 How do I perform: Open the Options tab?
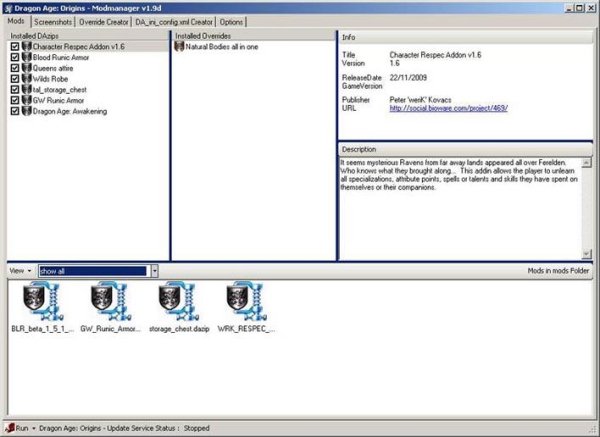click(231, 22)
